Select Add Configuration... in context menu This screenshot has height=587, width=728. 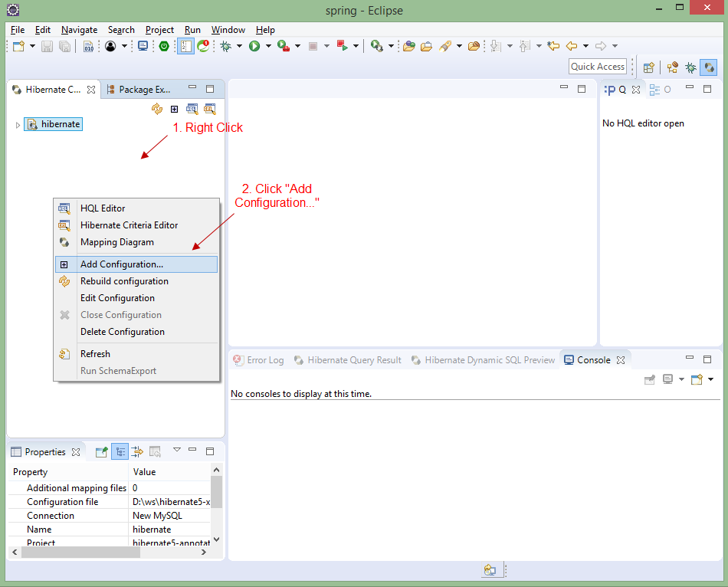tap(136, 264)
